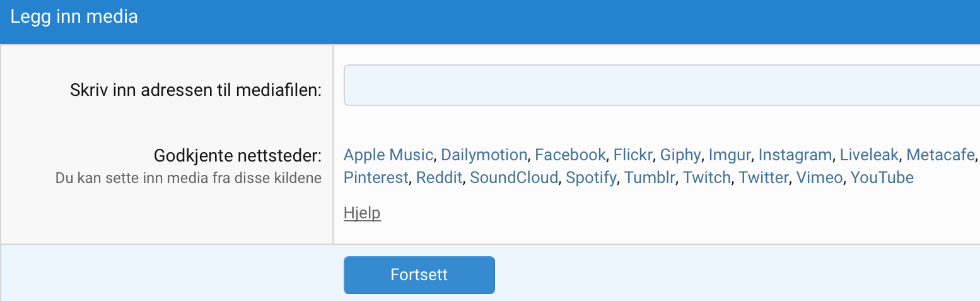
Task: Click the Fortsett button
Action: point(419,275)
